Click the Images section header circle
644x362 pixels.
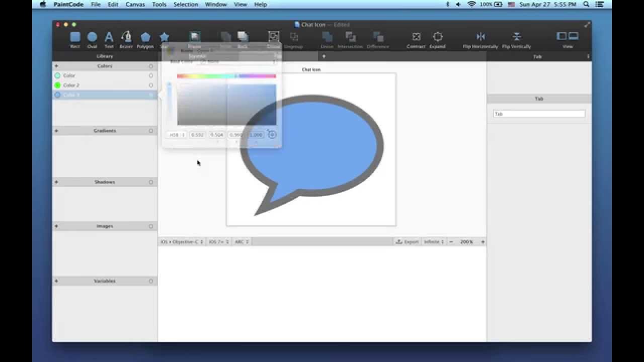150,226
